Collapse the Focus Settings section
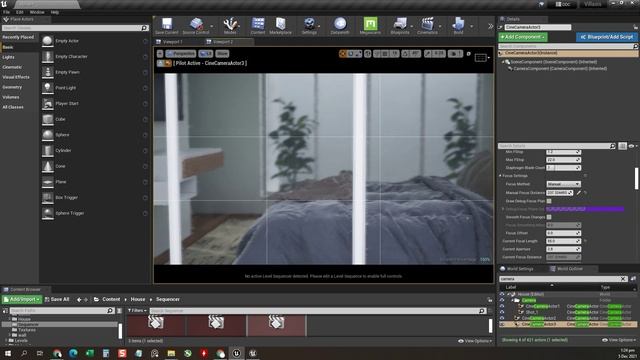This screenshot has width=640, height=360. coord(501,176)
